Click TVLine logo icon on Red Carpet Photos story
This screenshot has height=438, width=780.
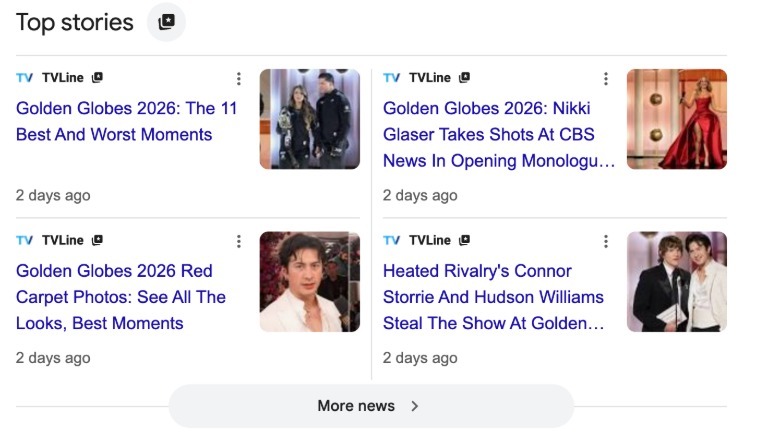point(25,241)
